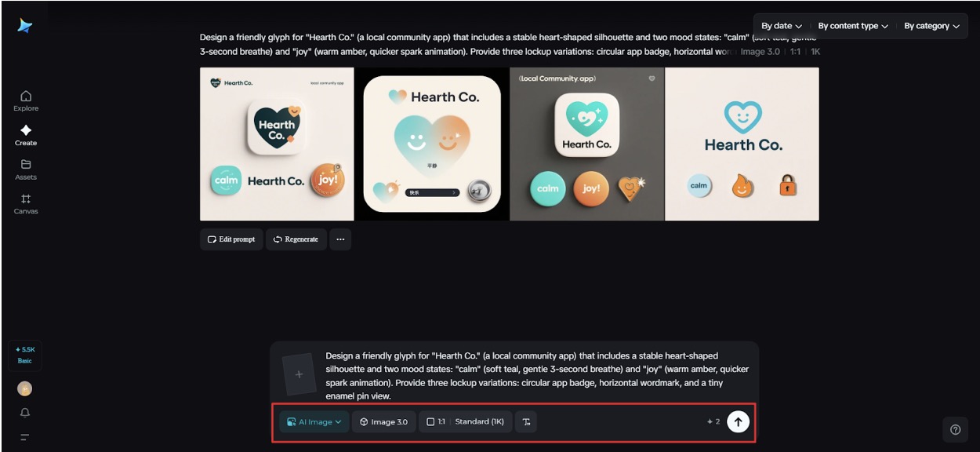Viewport: 980px width, 452px height.
Task: Expand the By date filter dropdown
Action: pyautogui.click(x=781, y=26)
